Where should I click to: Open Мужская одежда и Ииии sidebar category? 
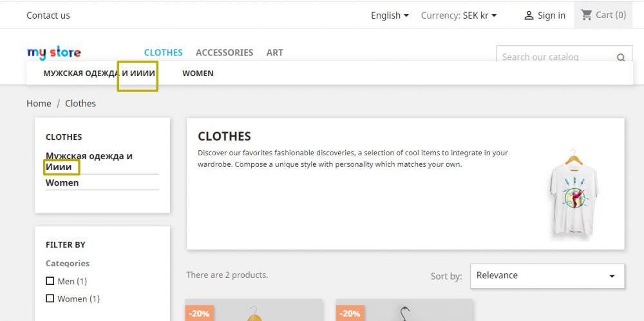pyautogui.click(x=89, y=162)
